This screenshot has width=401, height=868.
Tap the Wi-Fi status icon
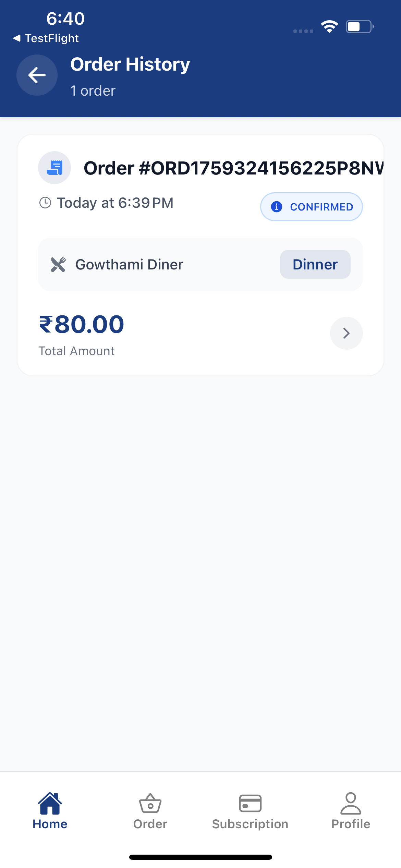tap(329, 26)
